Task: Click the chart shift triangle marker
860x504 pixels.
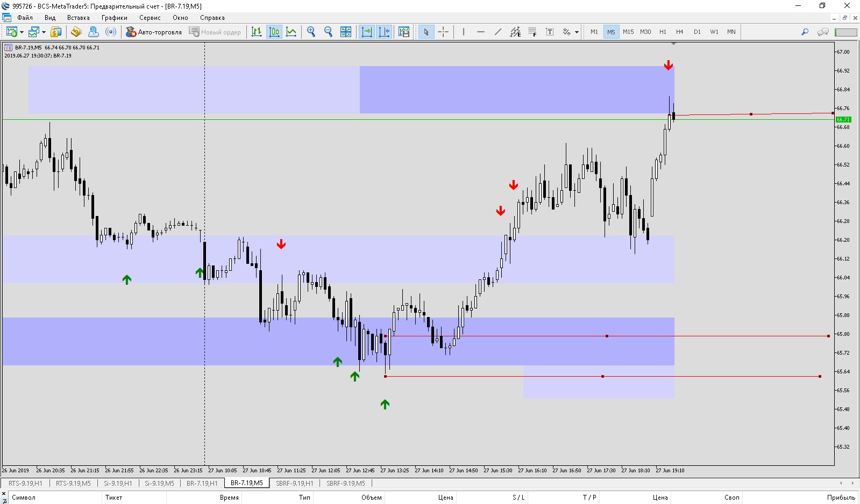Action: coord(673,44)
